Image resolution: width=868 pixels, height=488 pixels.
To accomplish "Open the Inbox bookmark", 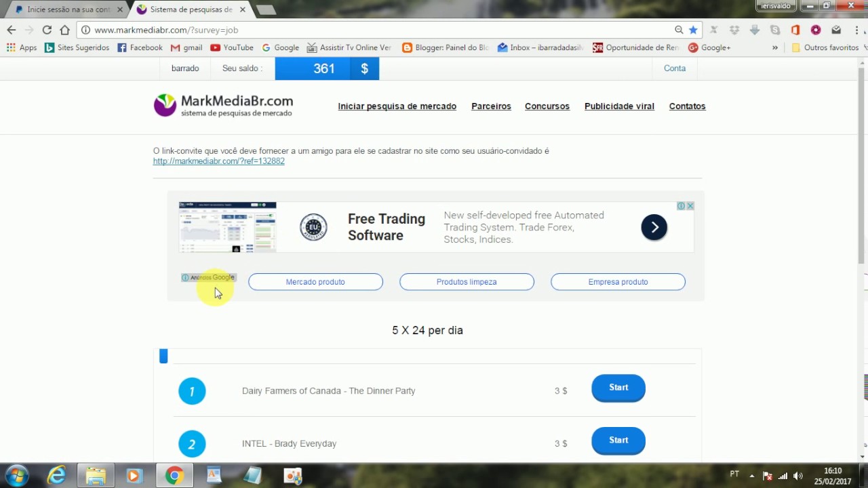I will (x=540, y=47).
